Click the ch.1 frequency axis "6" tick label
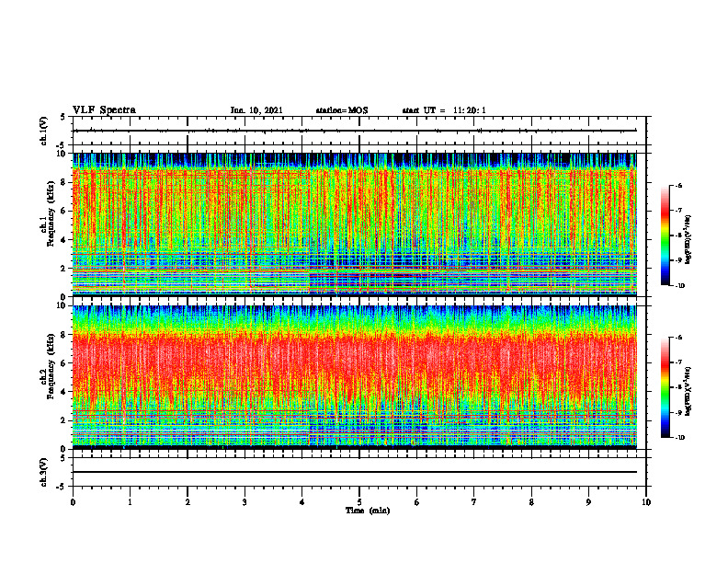The height and width of the screenshot is (563, 728). (x=64, y=211)
